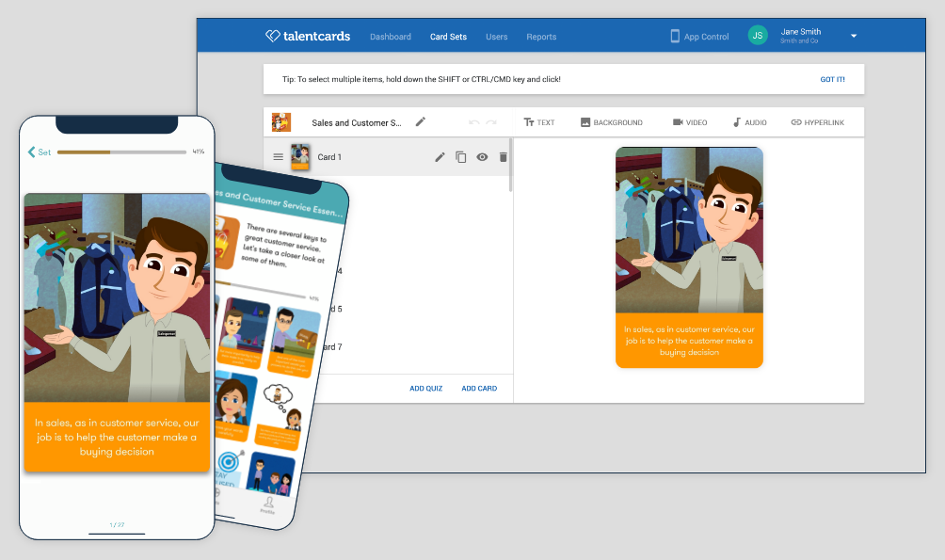Click the progress bar on the phone screen
This screenshot has height=560, width=945.
click(x=122, y=152)
